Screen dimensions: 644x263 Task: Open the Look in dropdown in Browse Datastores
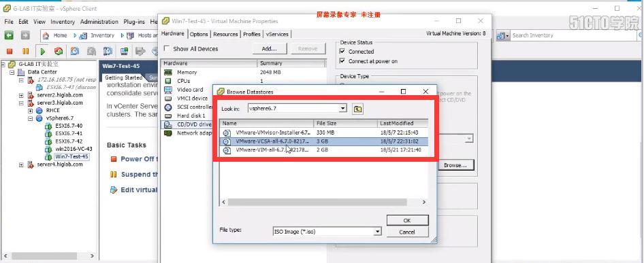tap(343, 109)
